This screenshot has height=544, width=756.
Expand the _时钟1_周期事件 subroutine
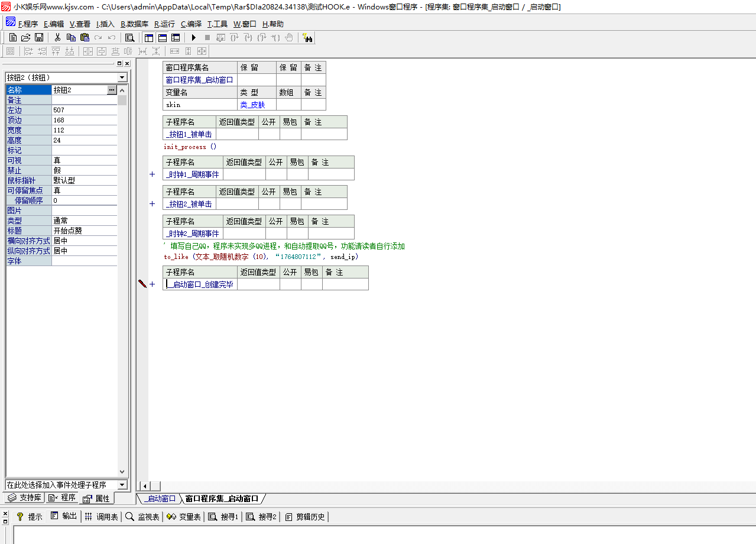(152, 174)
